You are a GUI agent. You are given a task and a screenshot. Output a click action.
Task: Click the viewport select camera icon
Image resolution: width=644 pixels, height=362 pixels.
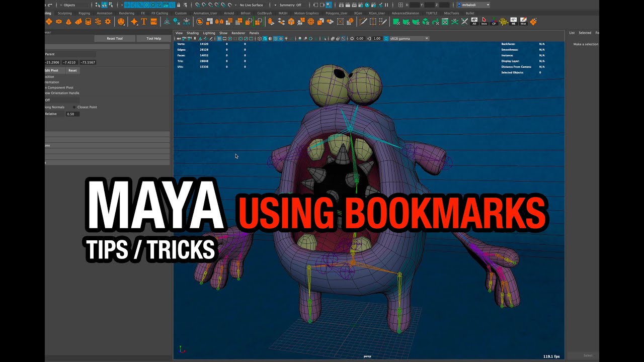point(179,38)
